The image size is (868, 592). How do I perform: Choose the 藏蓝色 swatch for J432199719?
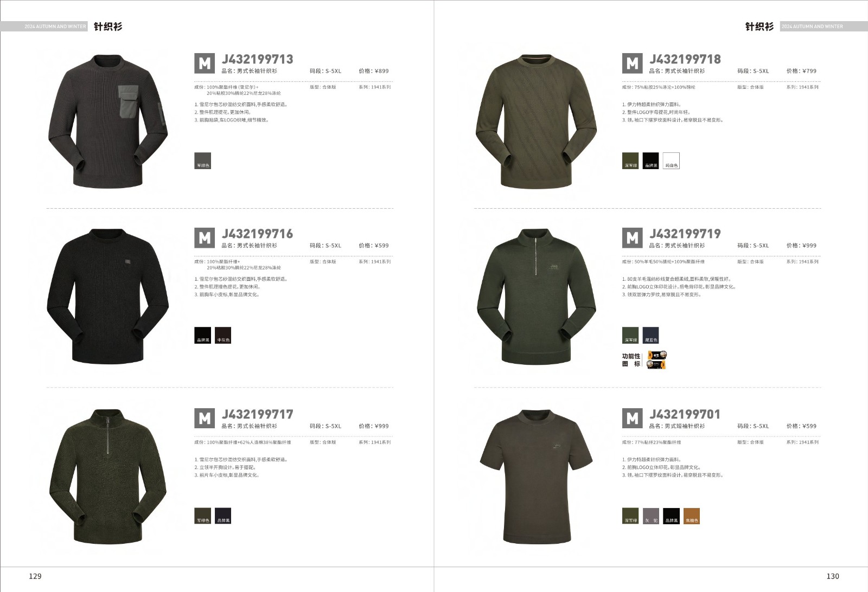coord(650,335)
